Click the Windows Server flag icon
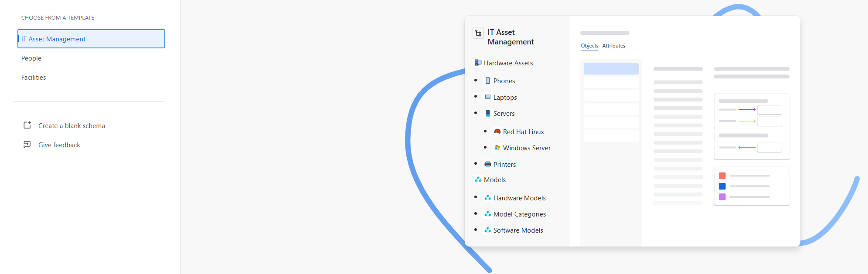Screen dimensions: 868x274 point(497,148)
